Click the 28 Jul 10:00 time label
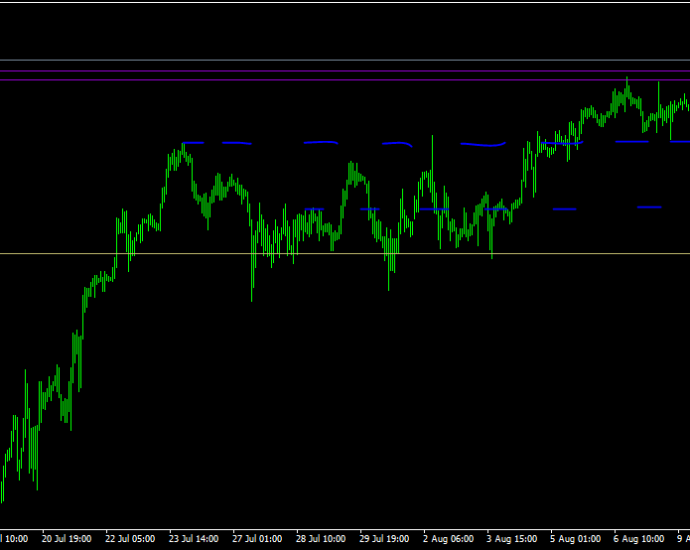Viewport: 690px width, 550px height. coord(321,539)
